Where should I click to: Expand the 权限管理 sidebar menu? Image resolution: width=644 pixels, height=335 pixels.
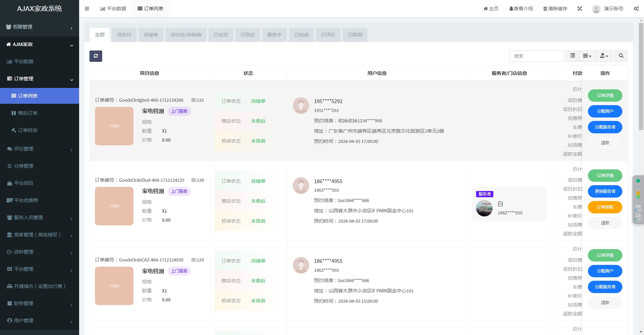(x=39, y=27)
